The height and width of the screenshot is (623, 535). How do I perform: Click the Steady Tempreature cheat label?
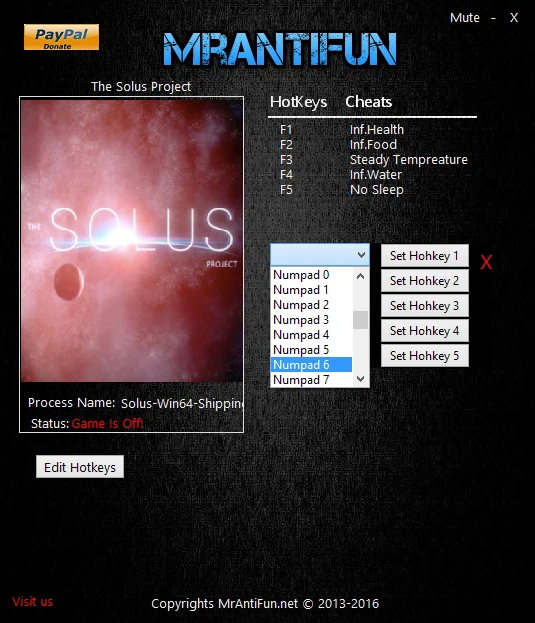(409, 160)
